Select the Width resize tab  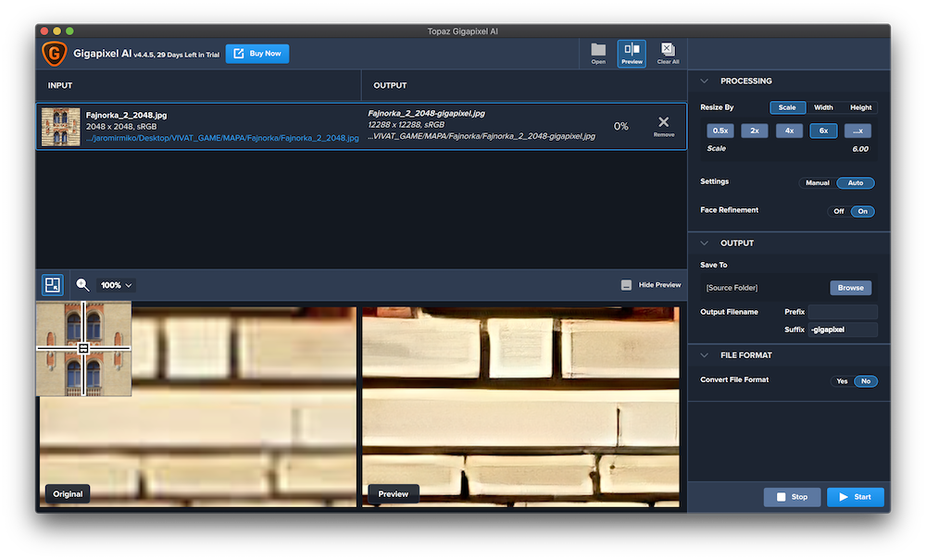pos(823,107)
